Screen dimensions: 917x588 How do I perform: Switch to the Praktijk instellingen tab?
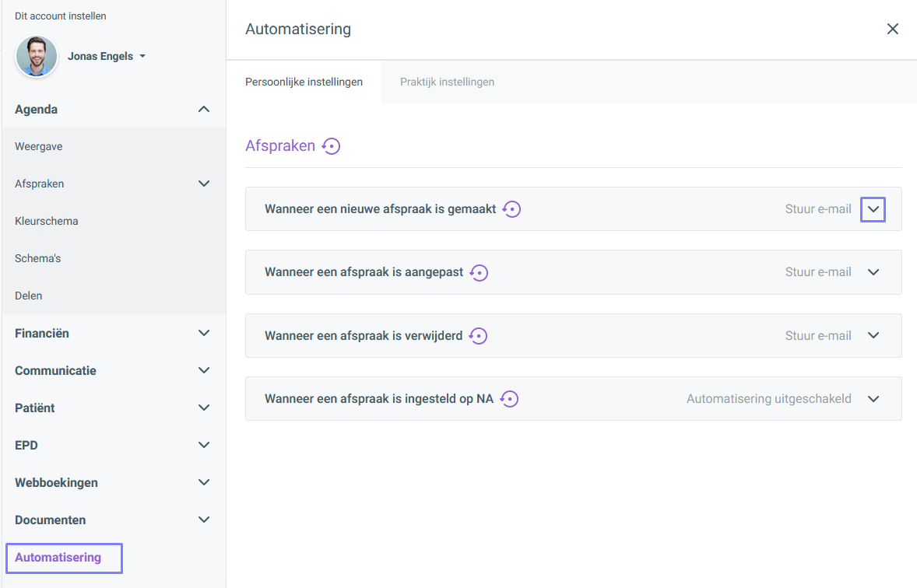[447, 82]
